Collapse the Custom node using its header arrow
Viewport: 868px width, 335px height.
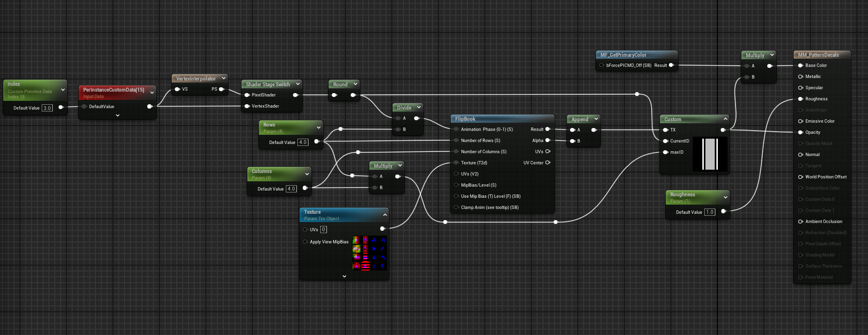[x=725, y=119]
